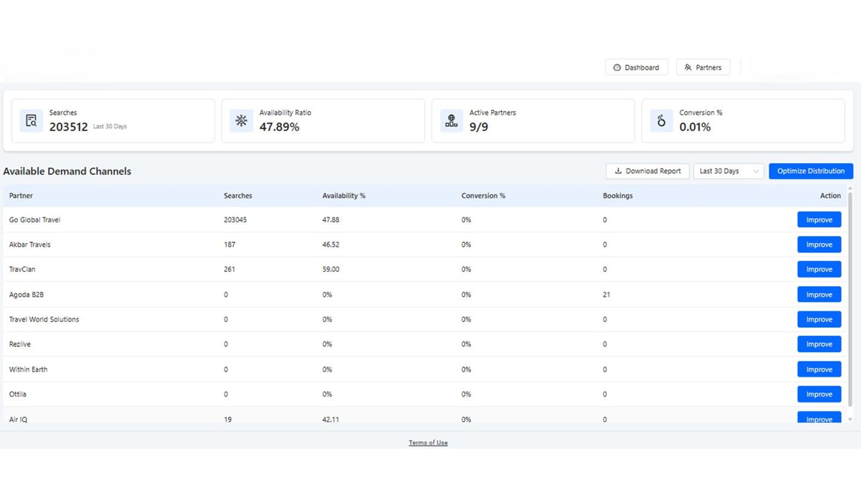Click the Availability Ratio snowflake icon

pyautogui.click(x=241, y=120)
